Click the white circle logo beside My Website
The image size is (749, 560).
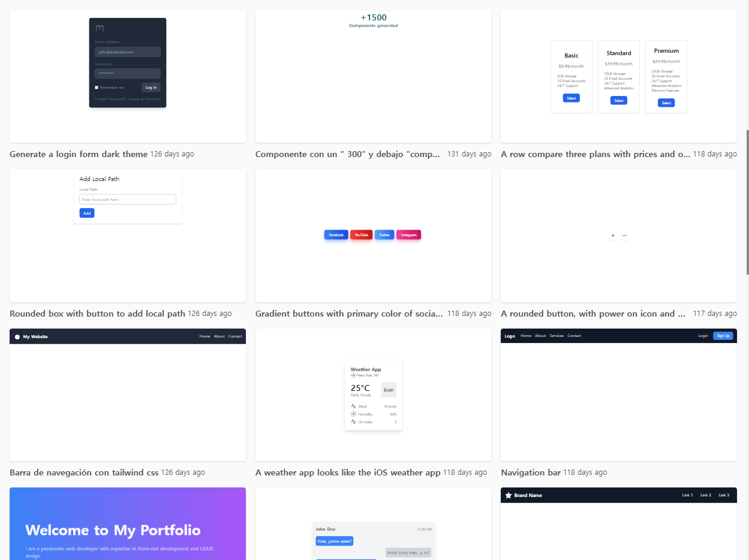coord(17,336)
